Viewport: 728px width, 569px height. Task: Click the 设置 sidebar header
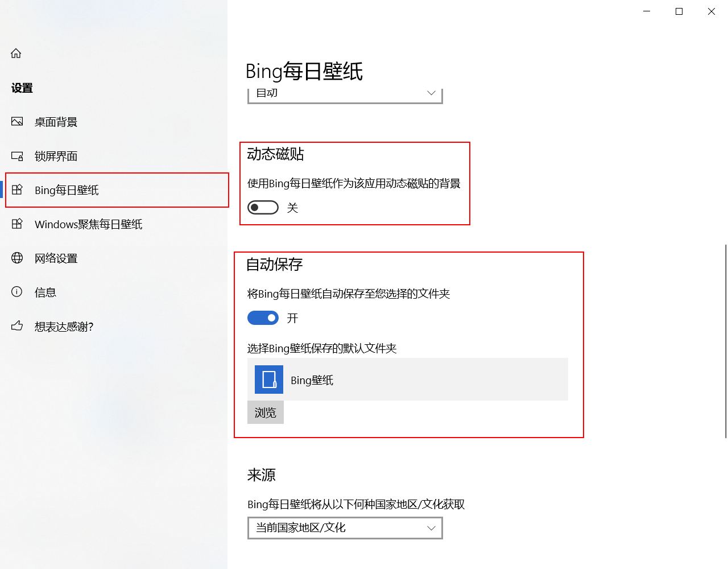pos(22,88)
